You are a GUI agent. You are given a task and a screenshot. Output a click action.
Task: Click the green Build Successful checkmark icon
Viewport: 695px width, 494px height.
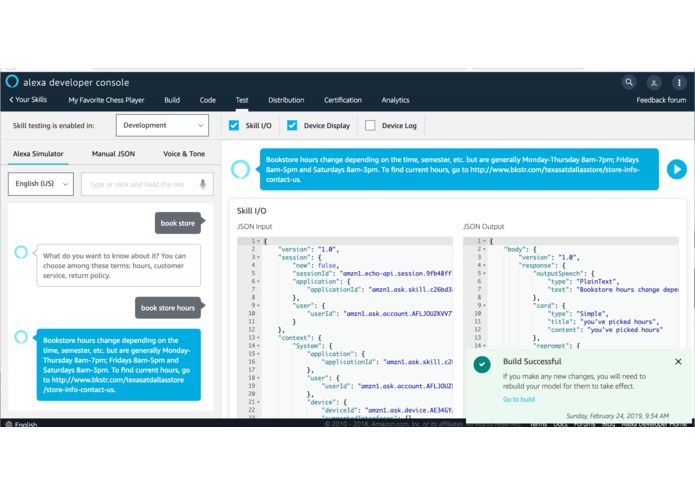click(482, 364)
